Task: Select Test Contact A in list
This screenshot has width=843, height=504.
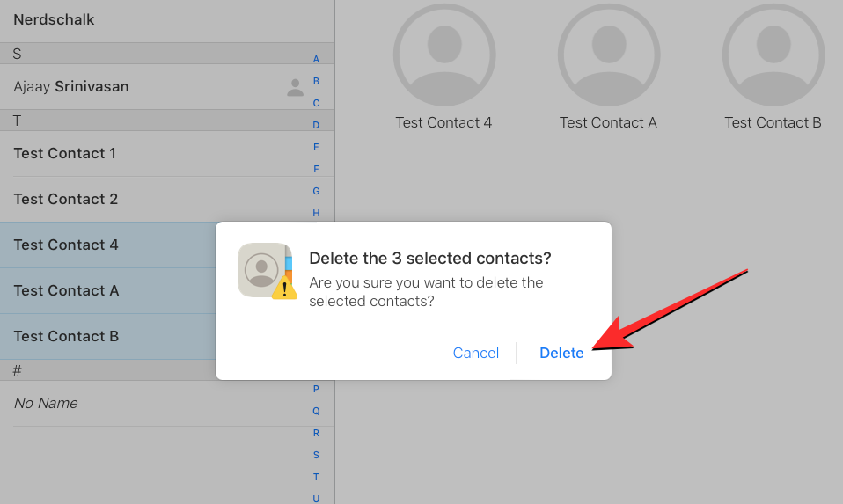Action: coord(66,291)
